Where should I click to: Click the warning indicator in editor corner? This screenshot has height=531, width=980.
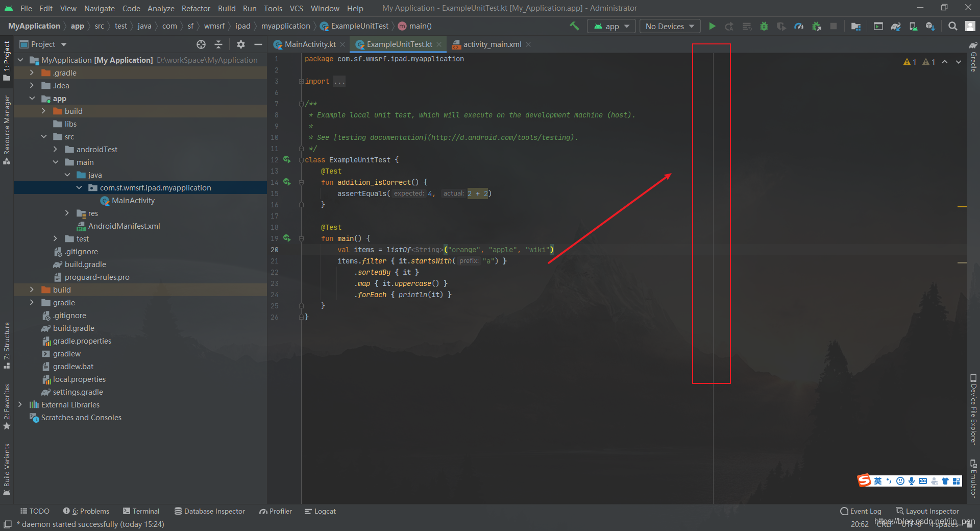(x=910, y=62)
